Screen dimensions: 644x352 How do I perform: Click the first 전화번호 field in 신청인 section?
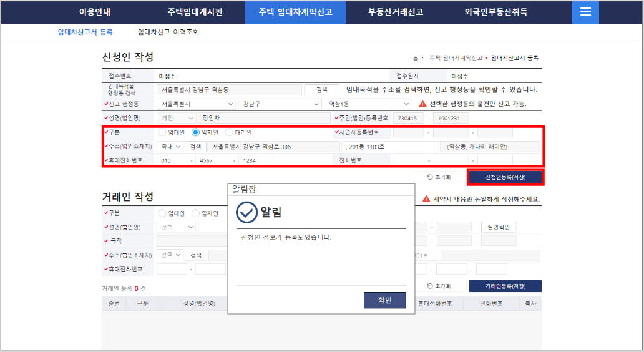(x=409, y=160)
